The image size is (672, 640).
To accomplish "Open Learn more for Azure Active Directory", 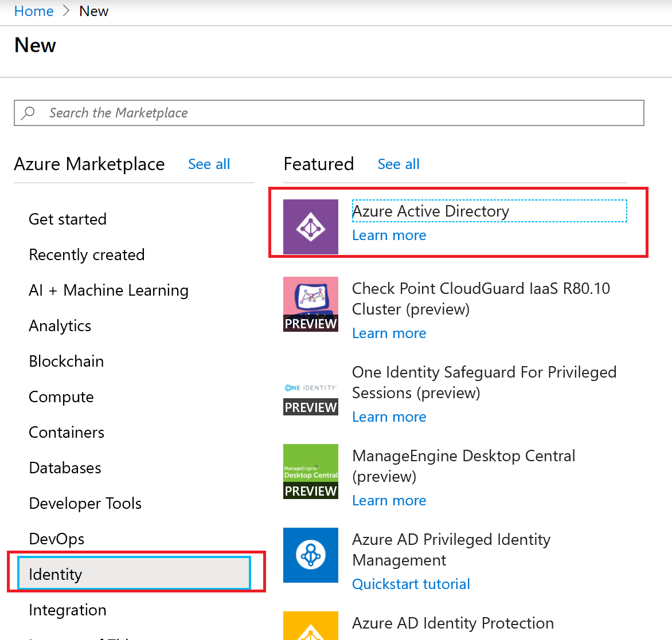I will coord(389,235).
